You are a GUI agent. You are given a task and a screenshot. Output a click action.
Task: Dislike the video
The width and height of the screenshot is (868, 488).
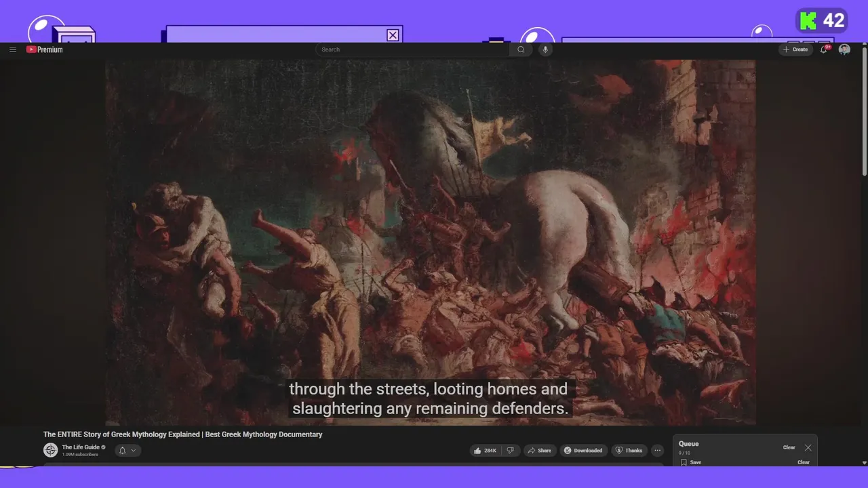point(511,450)
